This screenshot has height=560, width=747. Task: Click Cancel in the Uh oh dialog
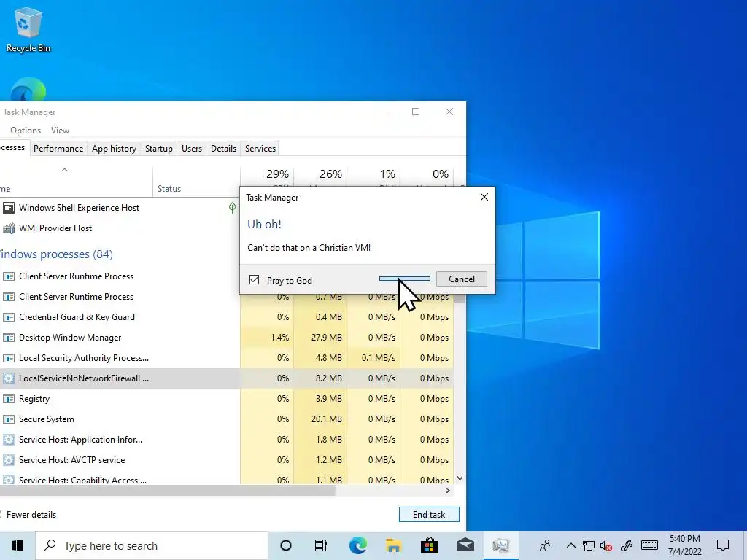(461, 279)
